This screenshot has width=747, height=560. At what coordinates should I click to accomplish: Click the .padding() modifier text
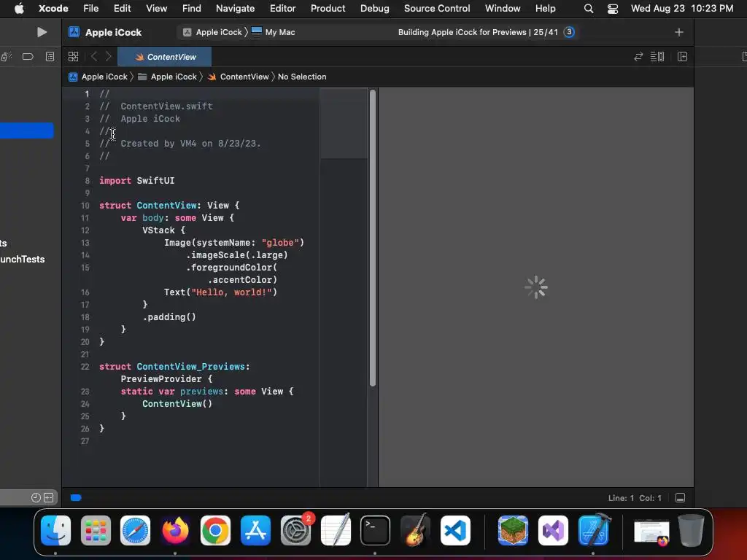point(169,316)
